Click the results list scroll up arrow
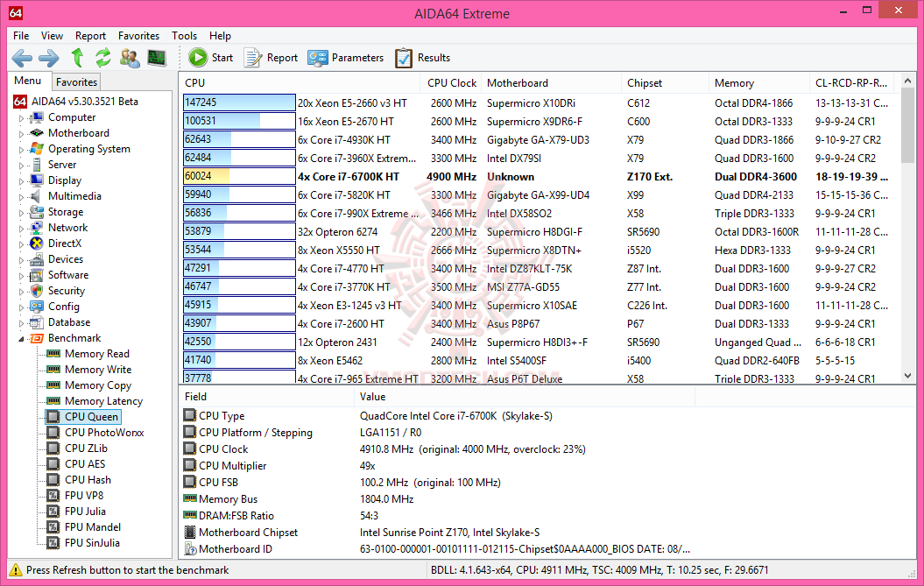Image resolution: width=924 pixels, height=586 pixels. (908, 81)
